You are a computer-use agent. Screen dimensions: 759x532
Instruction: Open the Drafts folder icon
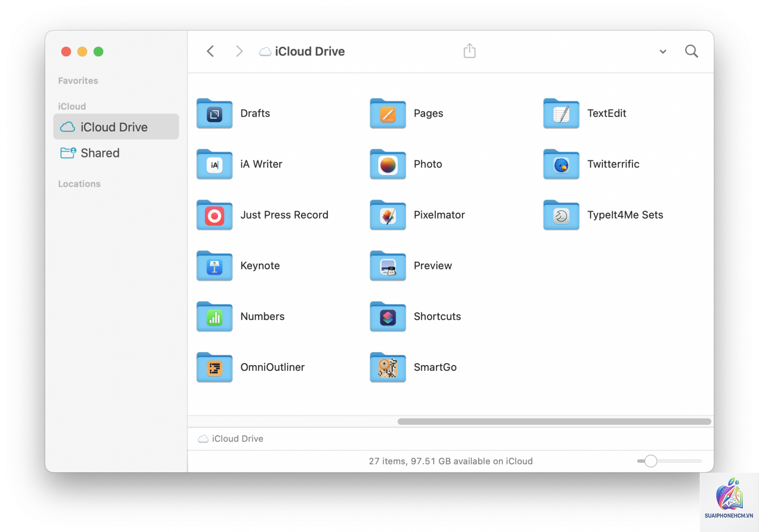point(214,114)
